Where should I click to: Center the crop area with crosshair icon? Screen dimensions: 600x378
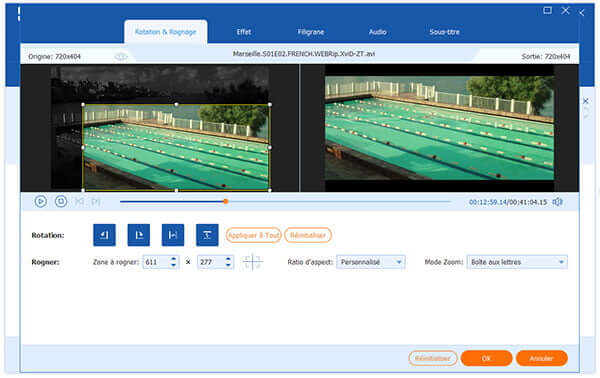click(253, 262)
